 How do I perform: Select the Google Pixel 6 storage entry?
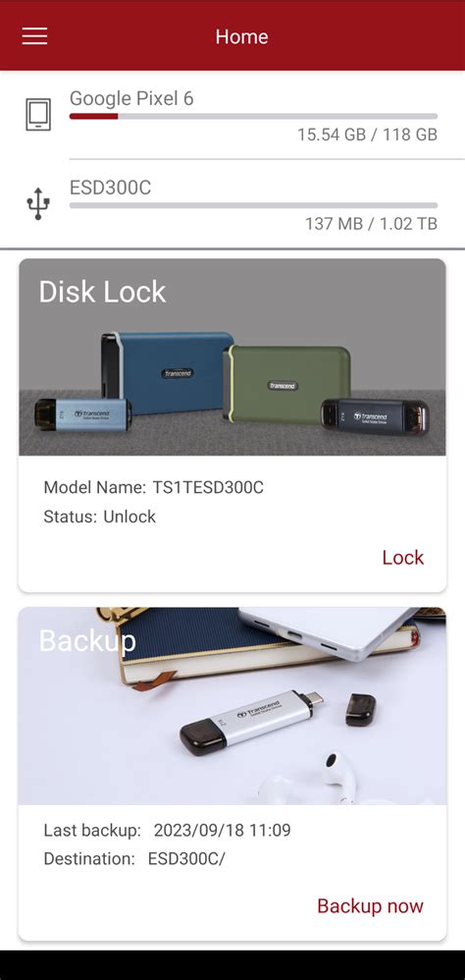click(232, 115)
